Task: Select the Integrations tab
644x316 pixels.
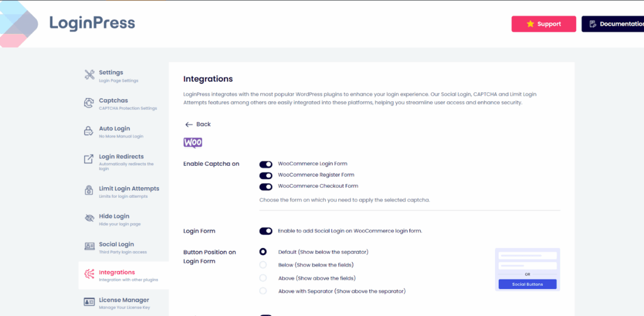Action: click(x=123, y=275)
